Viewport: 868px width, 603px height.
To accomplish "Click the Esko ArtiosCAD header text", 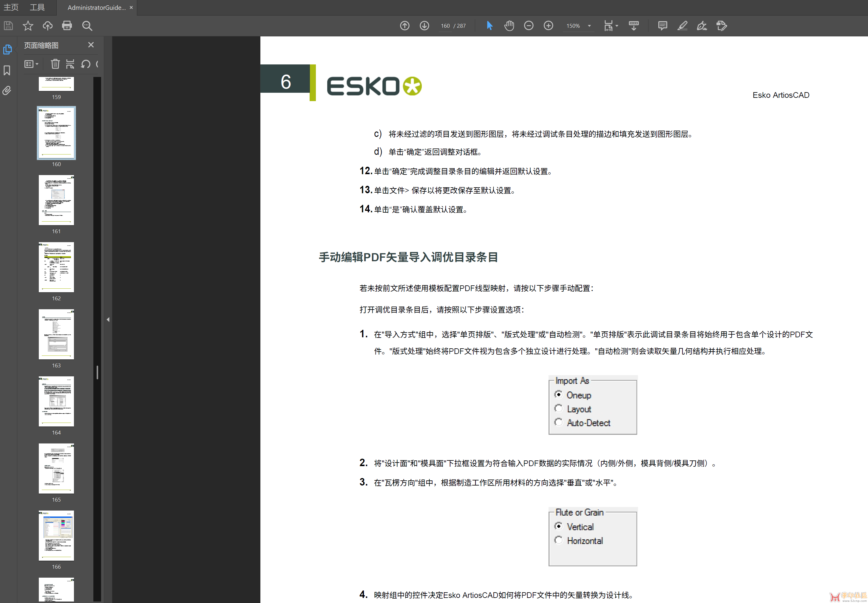I will (x=781, y=95).
